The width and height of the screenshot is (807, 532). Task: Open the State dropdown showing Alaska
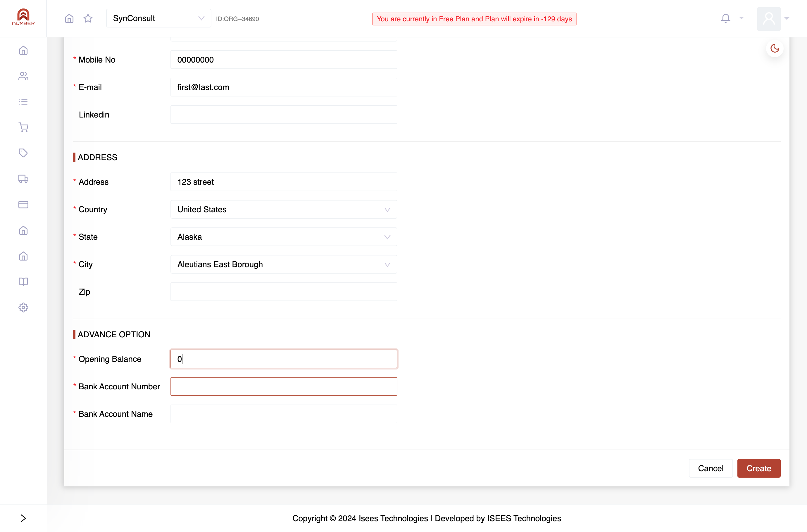pyautogui.click(x=284, y=237)
